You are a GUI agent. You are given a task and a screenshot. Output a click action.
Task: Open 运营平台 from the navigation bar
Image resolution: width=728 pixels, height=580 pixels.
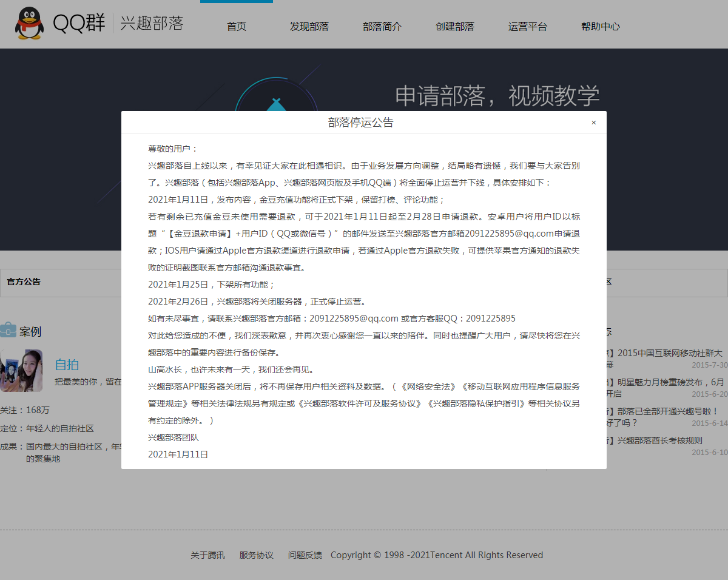coord(528,27)
